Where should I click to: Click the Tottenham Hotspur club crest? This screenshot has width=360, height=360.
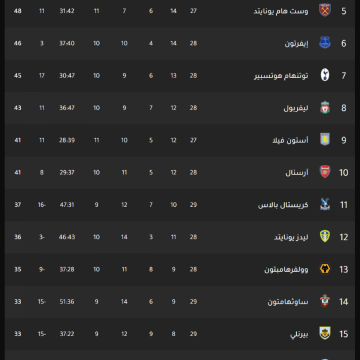(325, 75)
